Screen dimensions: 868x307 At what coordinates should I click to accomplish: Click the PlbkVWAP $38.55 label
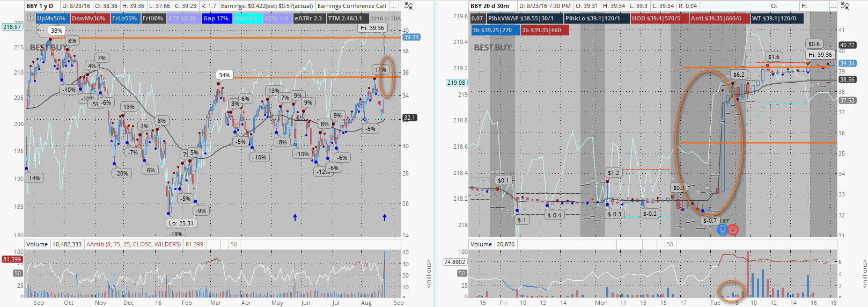coord(520,18)
